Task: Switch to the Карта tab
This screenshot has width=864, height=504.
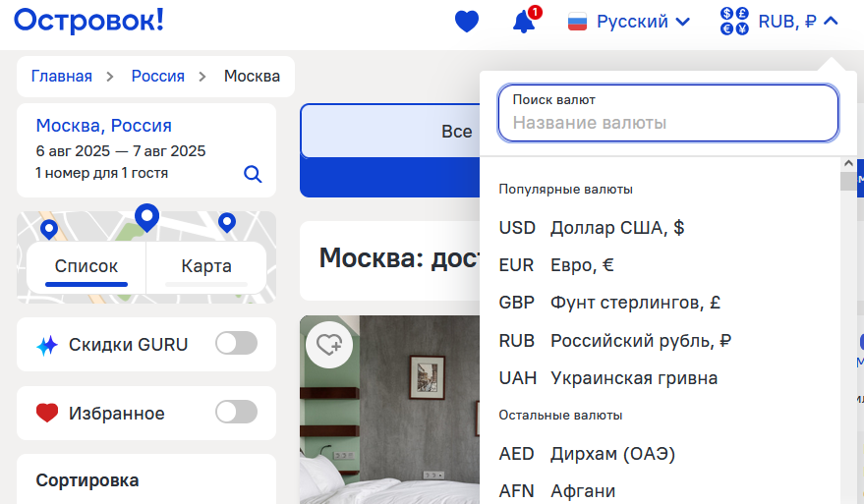Action: (x=206, y=266)
